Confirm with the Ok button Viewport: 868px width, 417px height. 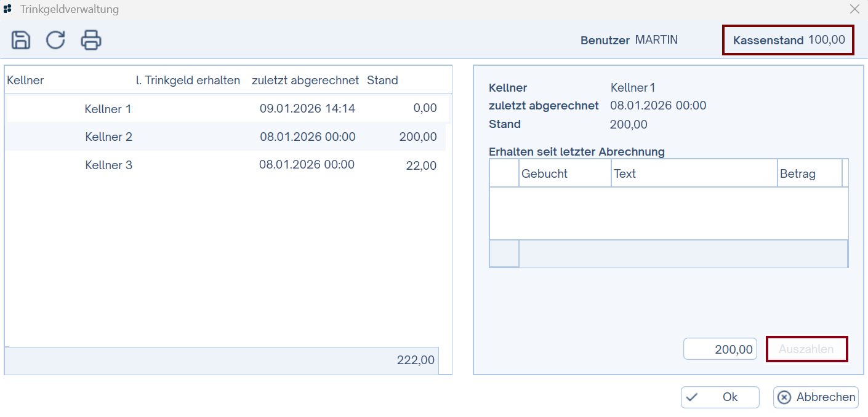click(720, 397)
